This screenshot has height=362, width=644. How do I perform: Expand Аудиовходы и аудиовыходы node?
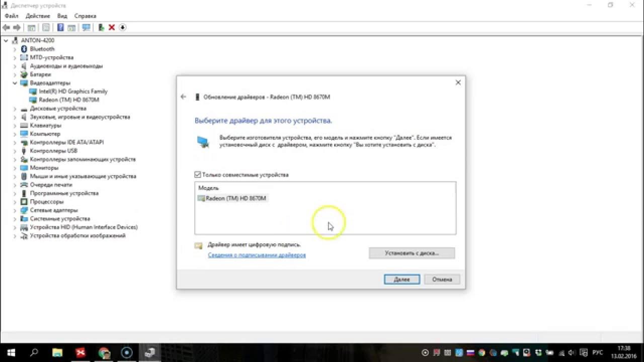pyautogui.click(x=15, y=66)
